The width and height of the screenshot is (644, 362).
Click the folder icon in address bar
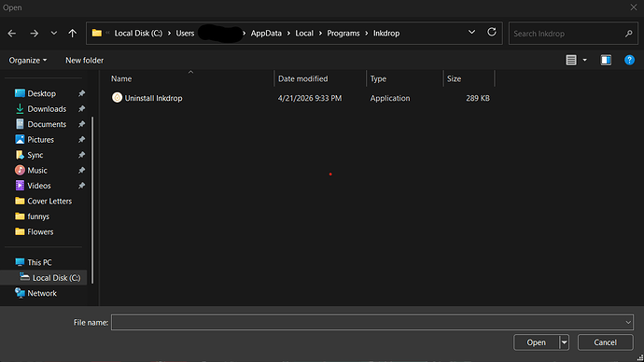(x=97, y=33)
